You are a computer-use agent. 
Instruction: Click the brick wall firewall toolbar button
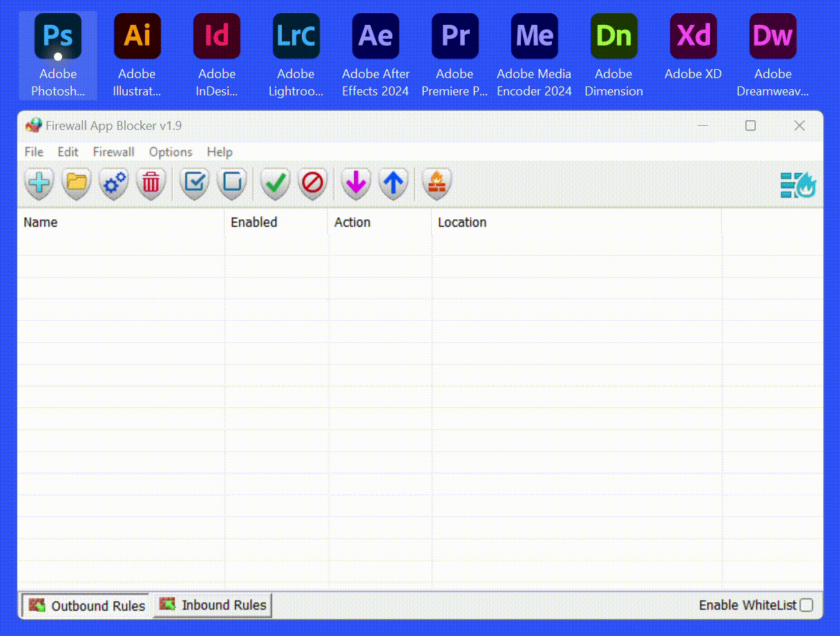coord(437,184)
